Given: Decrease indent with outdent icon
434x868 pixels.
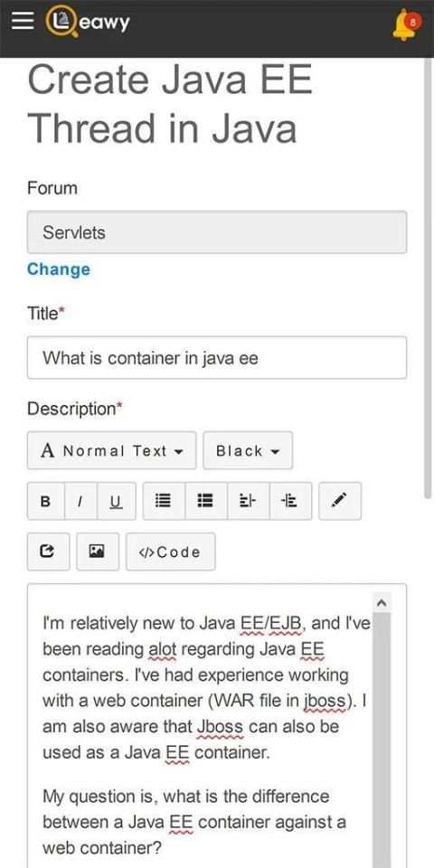Looking at the screenshot, I should point(248,501).
